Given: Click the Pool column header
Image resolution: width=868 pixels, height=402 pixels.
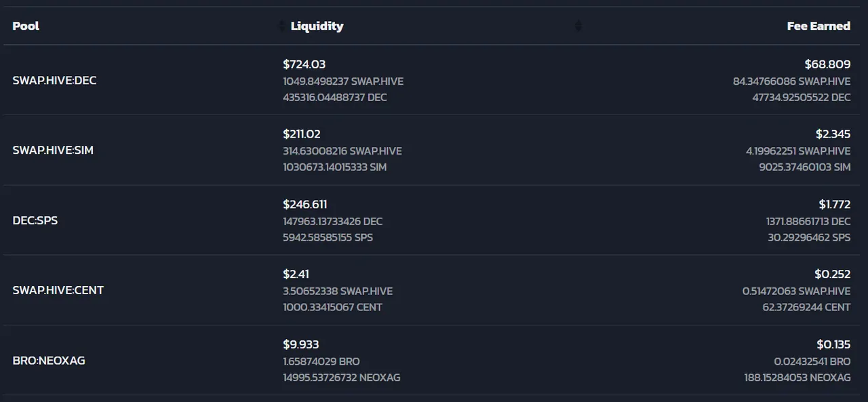Looking at the screenshot, I should [x=26, y=26].
